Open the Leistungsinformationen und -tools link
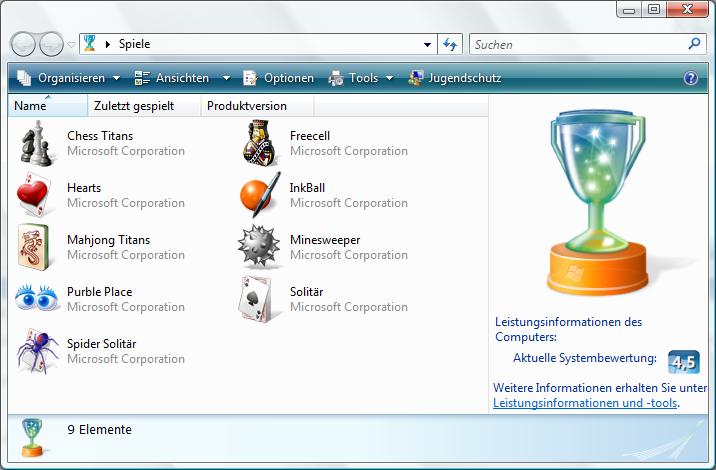 coord(585,403)
